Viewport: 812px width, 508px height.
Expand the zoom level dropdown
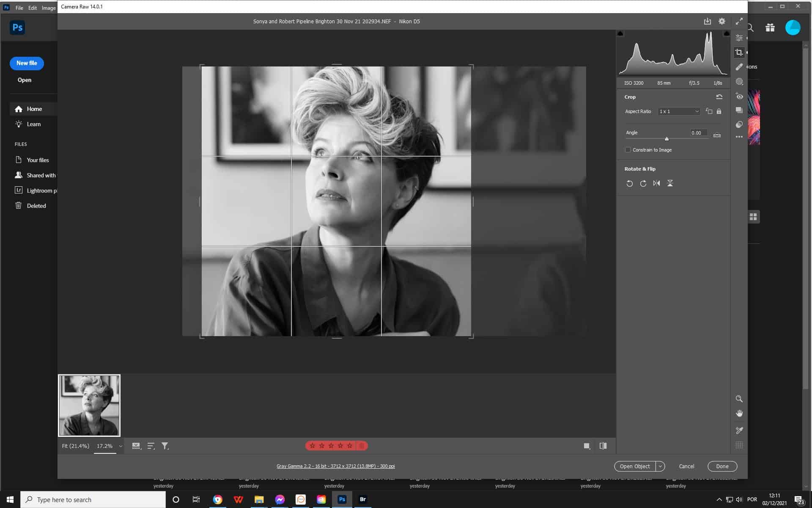(120, 446)
